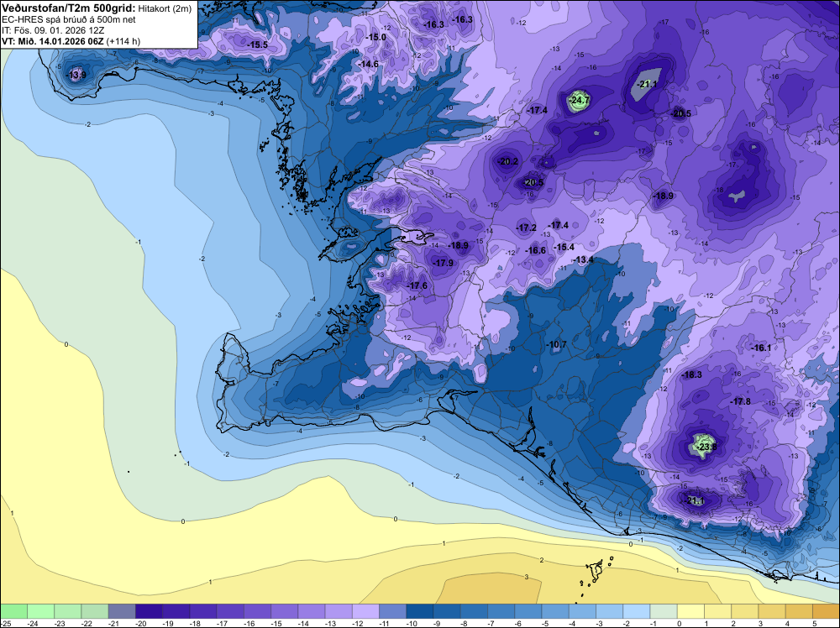Select the pale green -1 legend swatch

pos(664,611)
